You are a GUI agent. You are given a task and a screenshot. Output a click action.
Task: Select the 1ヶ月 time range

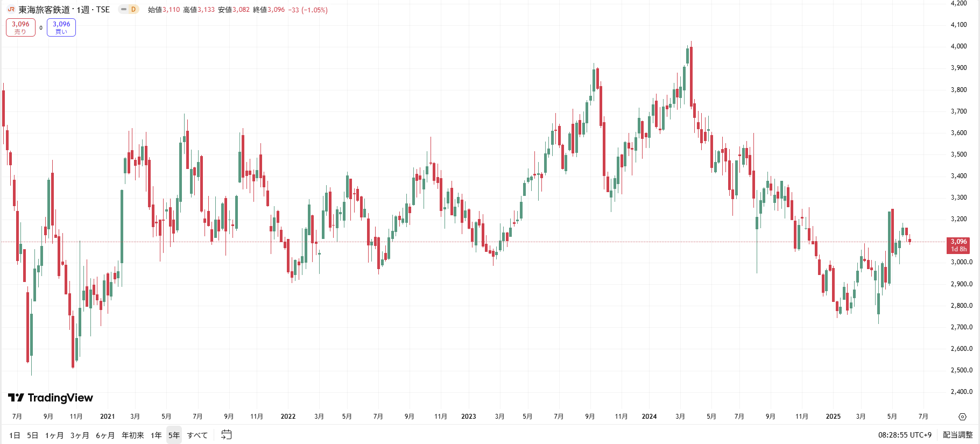tap(54, 435)
